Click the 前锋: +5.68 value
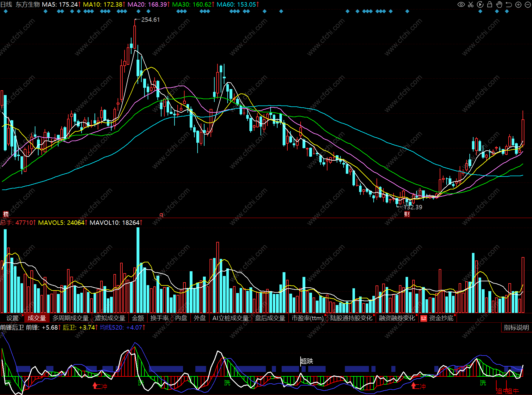This screenshot has height=395, width=532. (x=43, y=327)
